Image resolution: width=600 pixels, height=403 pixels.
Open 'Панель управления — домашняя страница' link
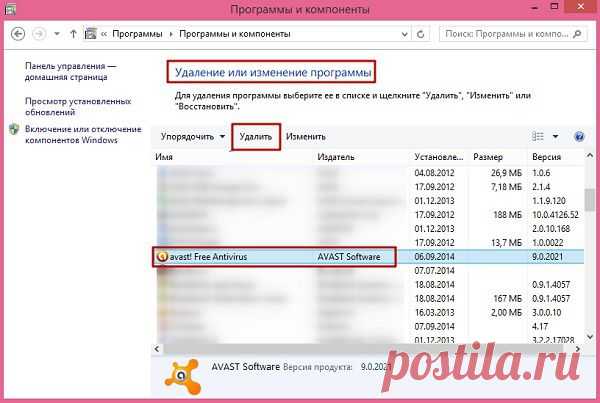click(x=70, y=72)
